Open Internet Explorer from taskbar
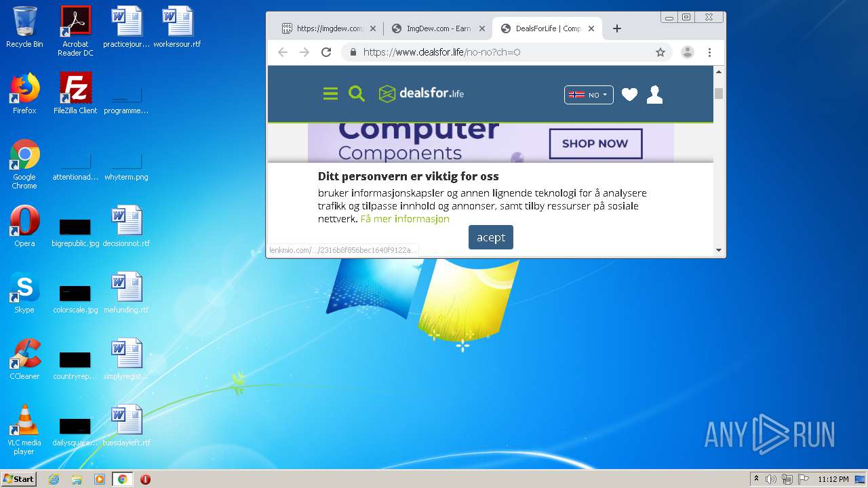The height and width of the screenshot is (488, 868). (54, 479)
